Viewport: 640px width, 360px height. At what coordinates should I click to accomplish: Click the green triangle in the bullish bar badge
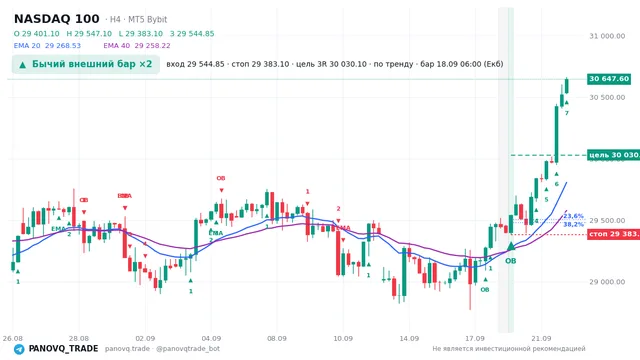click(23, 64)
